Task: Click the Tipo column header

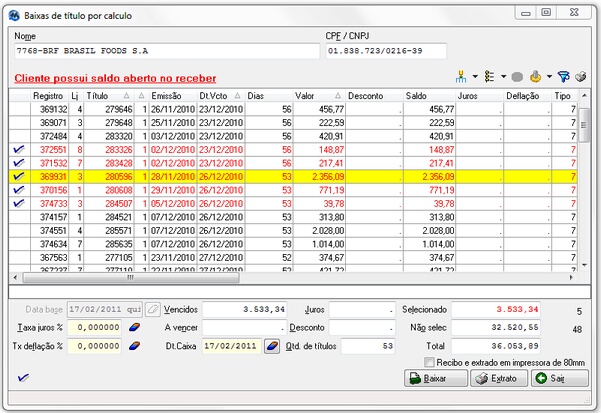Action: tap(564, 96)
